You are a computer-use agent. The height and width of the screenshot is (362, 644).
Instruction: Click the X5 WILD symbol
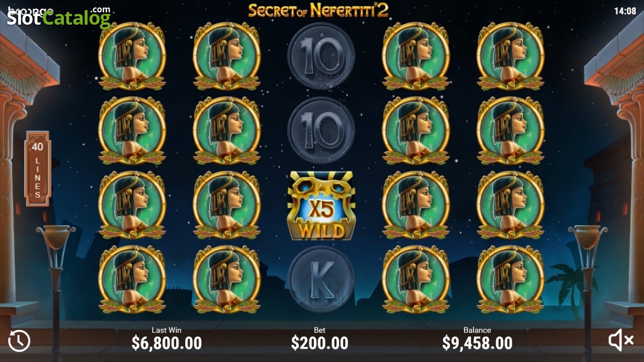(x=321, y=205)
